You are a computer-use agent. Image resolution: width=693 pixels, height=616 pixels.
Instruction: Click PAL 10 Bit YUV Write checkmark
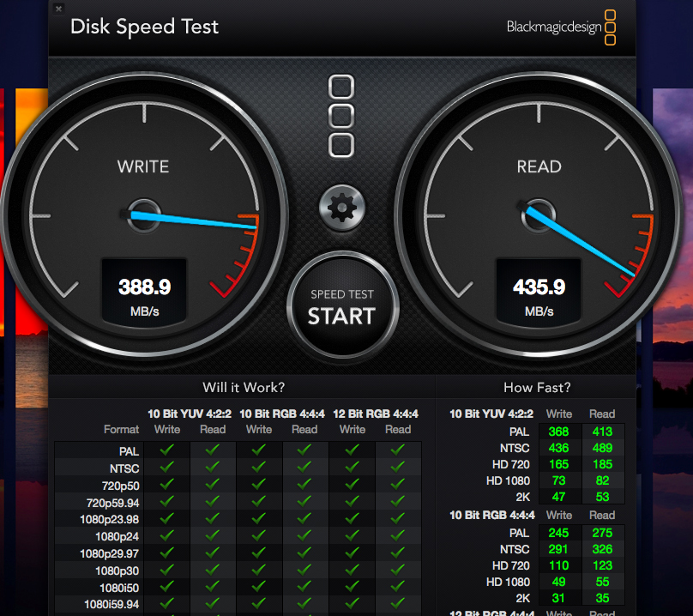pos(167,450)
